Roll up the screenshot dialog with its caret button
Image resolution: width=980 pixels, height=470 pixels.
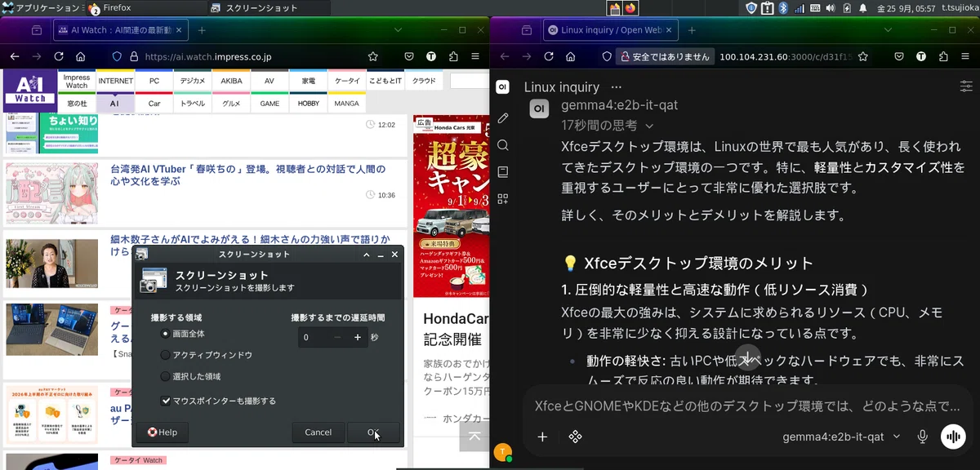click(x=367, y=255)
